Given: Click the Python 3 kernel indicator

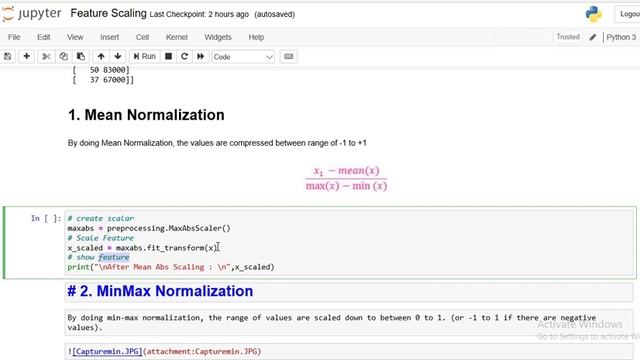Looking at the screenshot, I should (621, 37).
